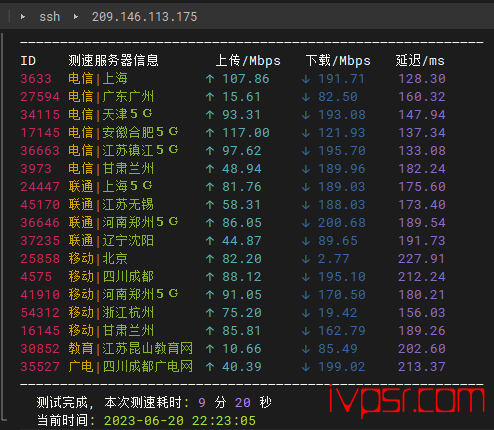Click the 上传/Mbps column header

(248, 61)
